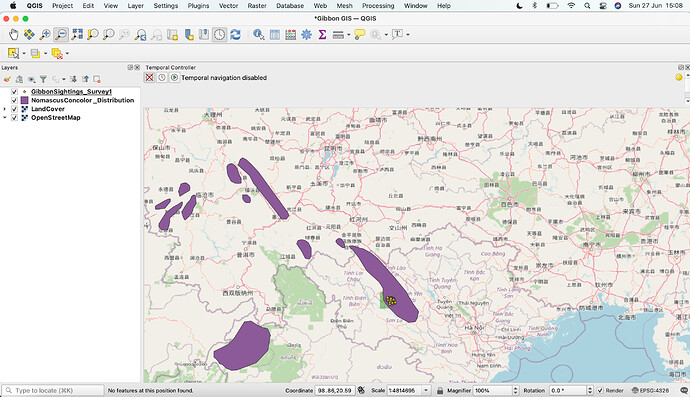Activate the Zoom Out tool

61,34
